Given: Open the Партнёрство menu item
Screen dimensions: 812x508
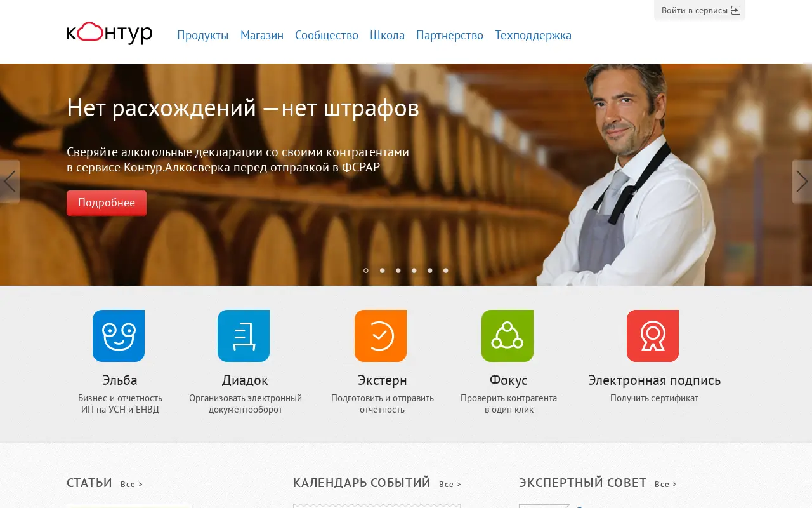Looking at the screenshot, I should click(x=450, y=36).
